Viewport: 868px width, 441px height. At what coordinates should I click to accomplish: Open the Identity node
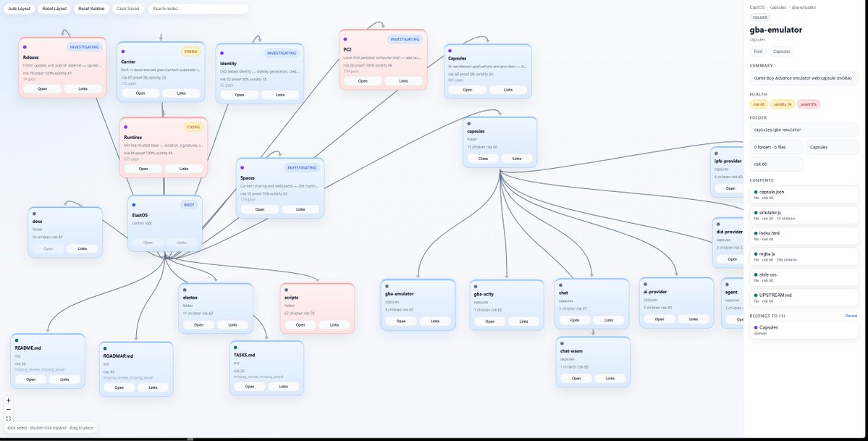click(x=239, y=95)
